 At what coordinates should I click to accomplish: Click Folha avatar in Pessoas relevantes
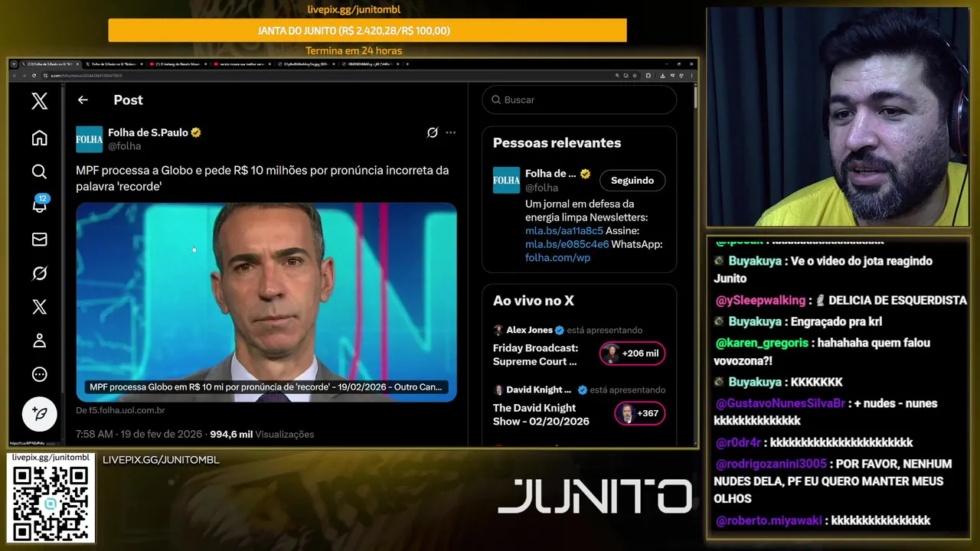click(x=506, y=180)
